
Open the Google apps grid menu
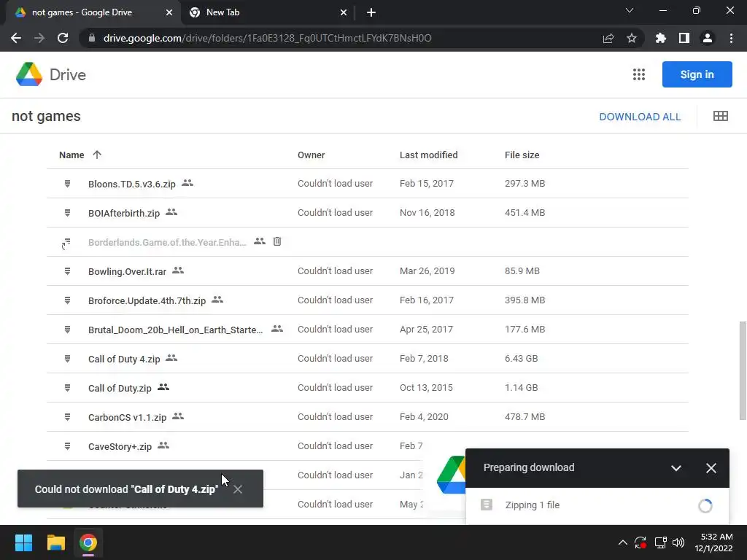tap(639, 74)
